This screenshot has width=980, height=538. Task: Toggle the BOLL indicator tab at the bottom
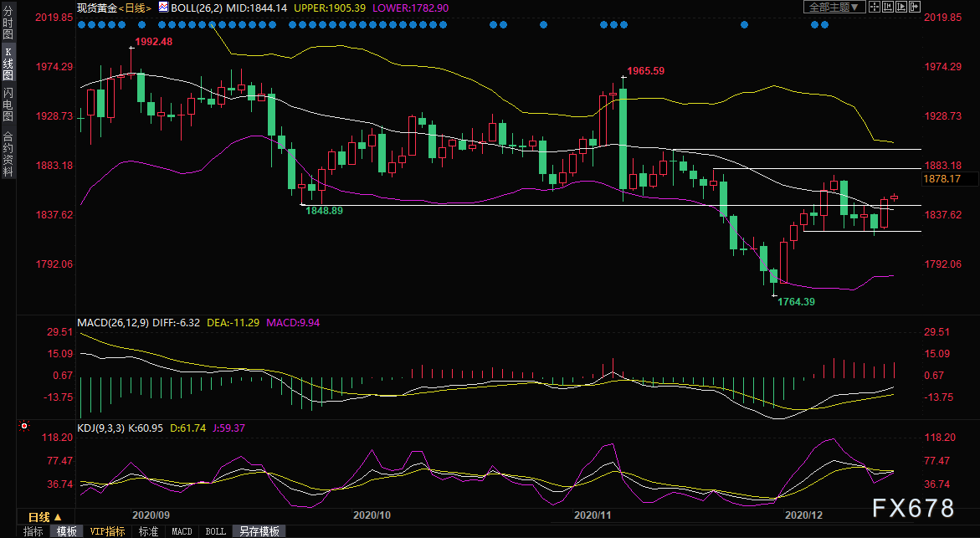215,531
